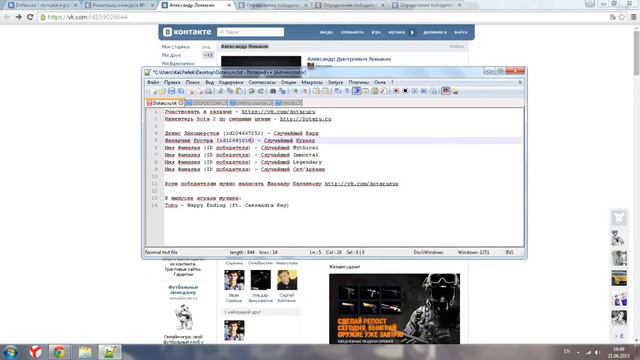The height and width of the screenshot is (360, 640).
Task: Redo with the toolbar redo arrow icon
Action: pyautogui.click(x=260, y=91)
